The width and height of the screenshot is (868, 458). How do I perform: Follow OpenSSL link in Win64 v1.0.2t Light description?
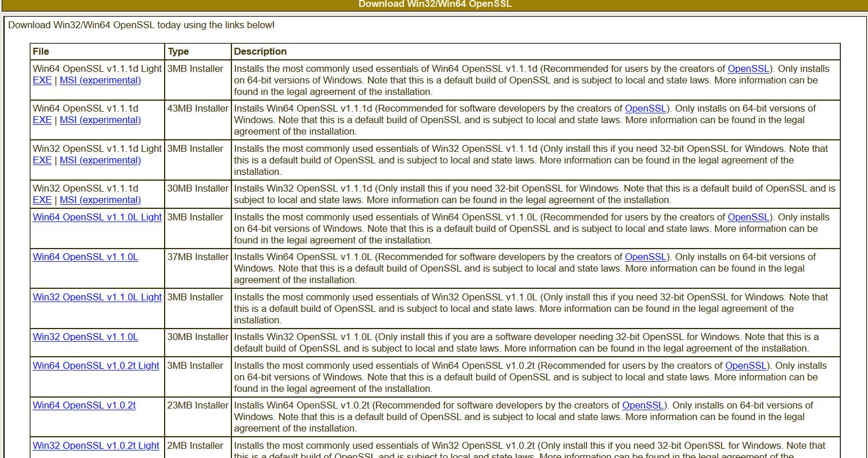point(746,366)
